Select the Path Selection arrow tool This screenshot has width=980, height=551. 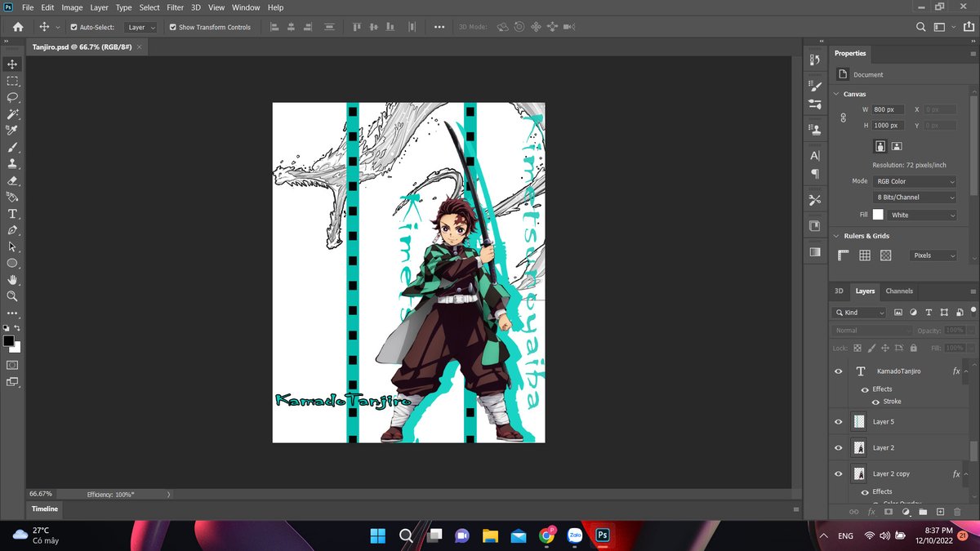coord(12,247)
